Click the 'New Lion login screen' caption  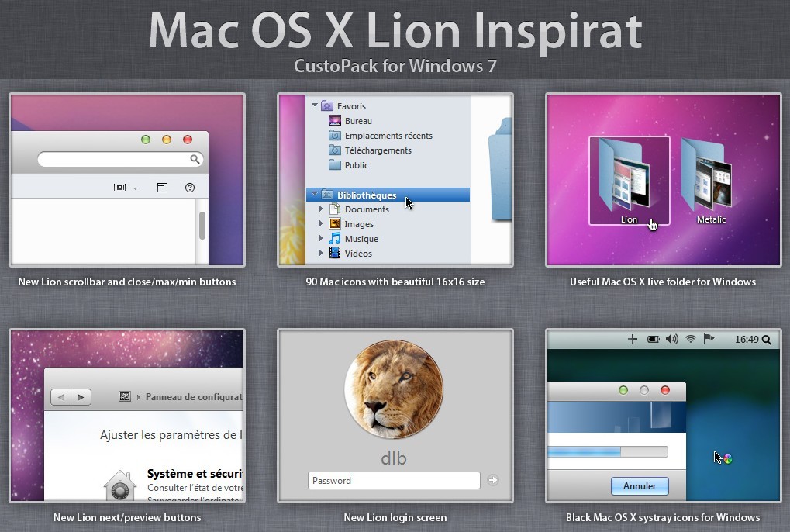click(395, 517)
